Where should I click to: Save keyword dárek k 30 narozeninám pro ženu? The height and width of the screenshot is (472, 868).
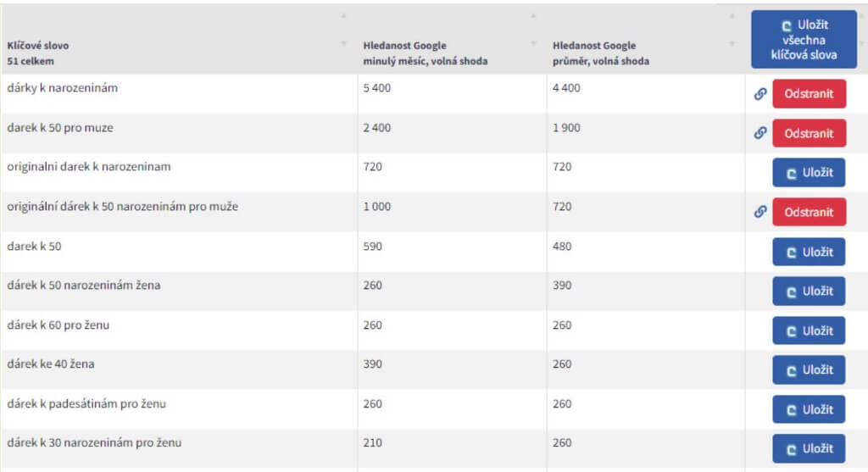coord(809,449)
